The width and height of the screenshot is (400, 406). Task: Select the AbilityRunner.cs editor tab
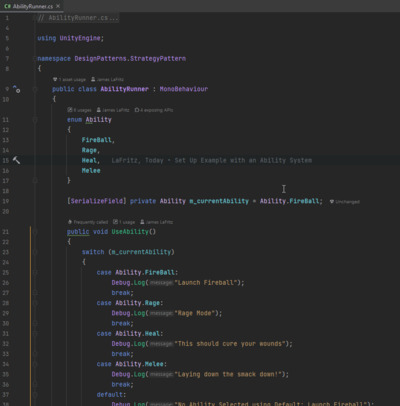pyautogui.click(x=31, y=6)
